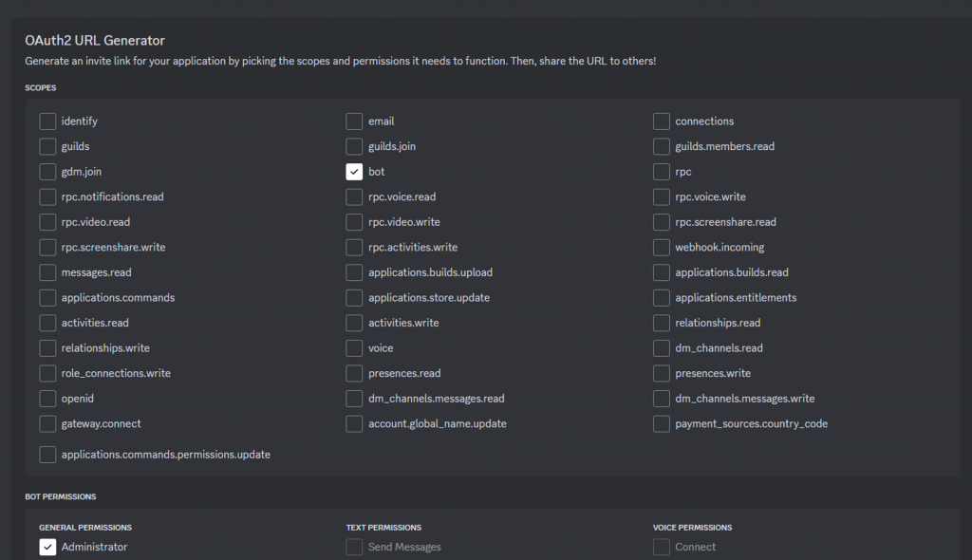Enable applications.commands.permissions.update scope checkbox

point(47,455)
